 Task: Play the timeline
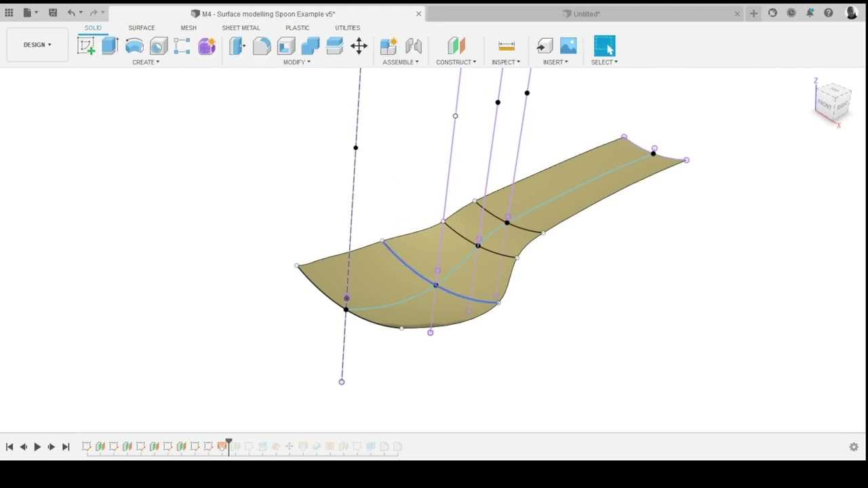pyautogui.click(x=37, y=447)
